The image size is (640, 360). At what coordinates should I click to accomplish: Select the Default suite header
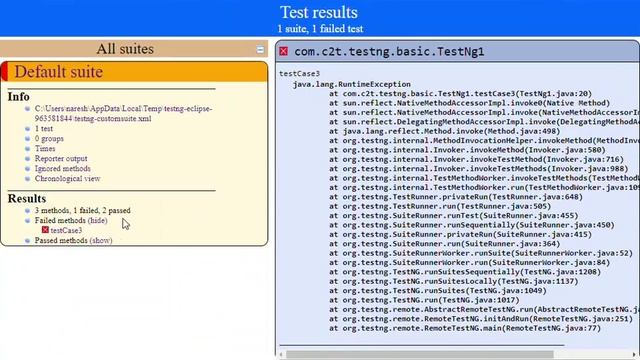click(x=134, y=72)
